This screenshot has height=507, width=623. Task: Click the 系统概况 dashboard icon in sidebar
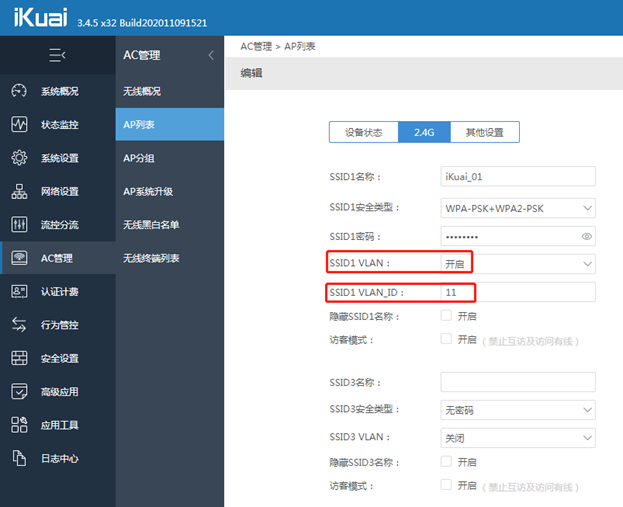pyautogui.click(x=19, y=91)
